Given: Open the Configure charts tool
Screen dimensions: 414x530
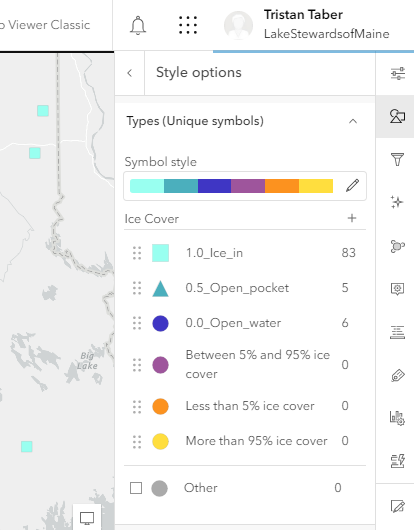Looking at the screenshot, I should (397, 418).
